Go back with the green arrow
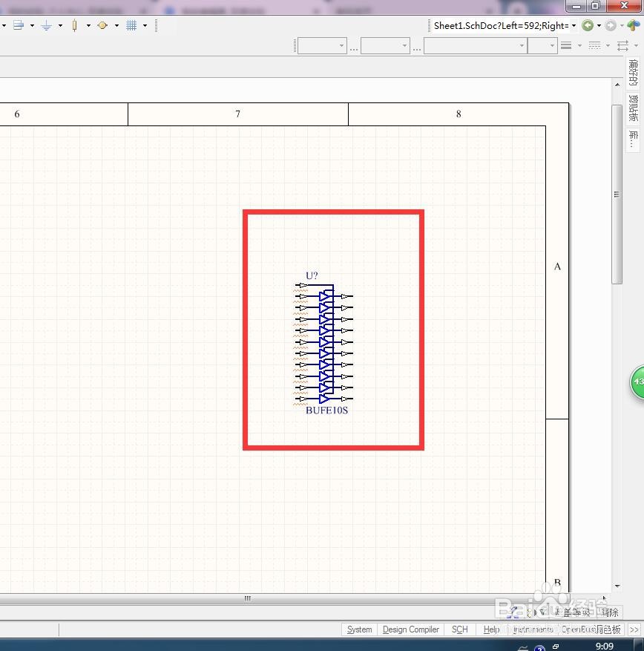Screen dimensions: 644x651 (x=588, y=25)
